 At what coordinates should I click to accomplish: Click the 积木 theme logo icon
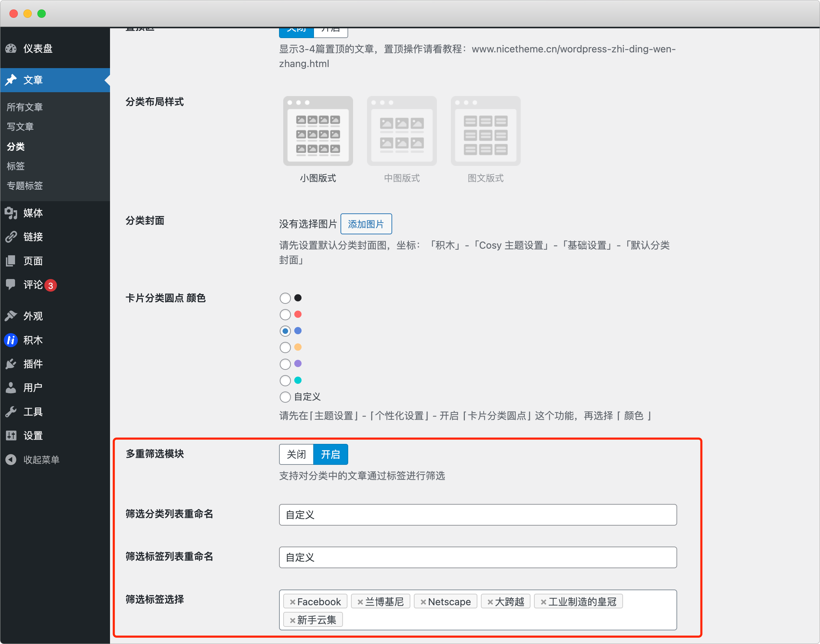point(11,340)
